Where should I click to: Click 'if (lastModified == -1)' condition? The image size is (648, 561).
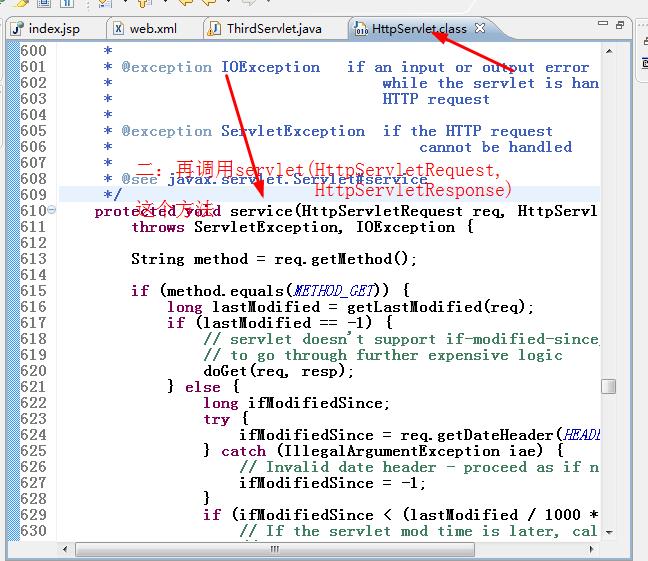point(270,323)
